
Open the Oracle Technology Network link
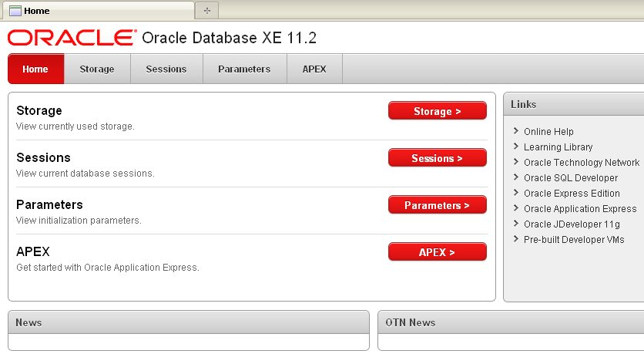582,163
